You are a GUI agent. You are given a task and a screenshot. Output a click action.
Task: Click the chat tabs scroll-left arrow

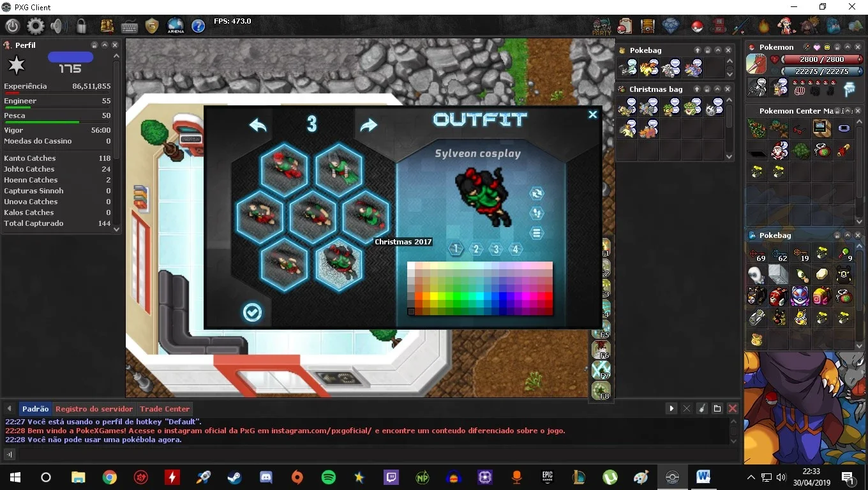[x=10, y=409]
